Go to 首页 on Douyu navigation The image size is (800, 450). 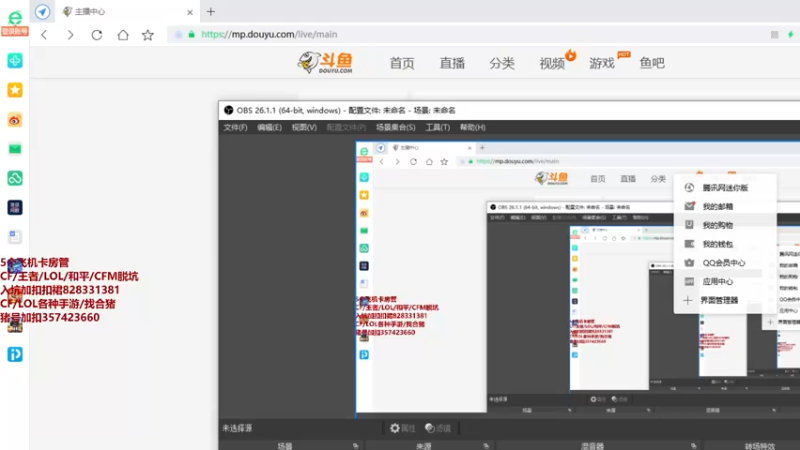pyautogui.click(x=402, y=63)
